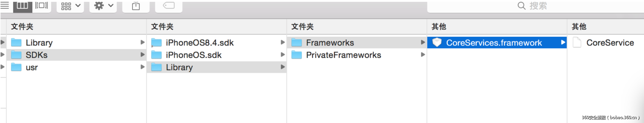Open the arrange-by grid dropdown

pos(70,6)
